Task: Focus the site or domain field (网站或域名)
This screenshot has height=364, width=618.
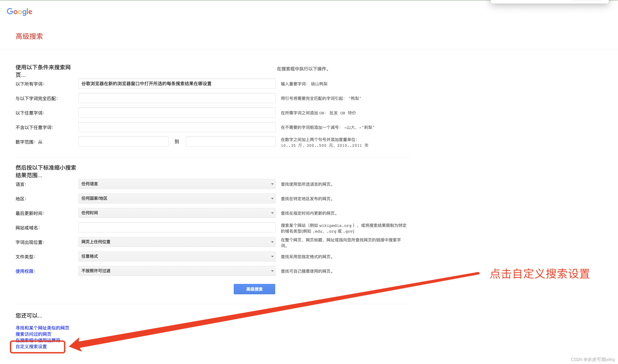Action: point(176,227)
